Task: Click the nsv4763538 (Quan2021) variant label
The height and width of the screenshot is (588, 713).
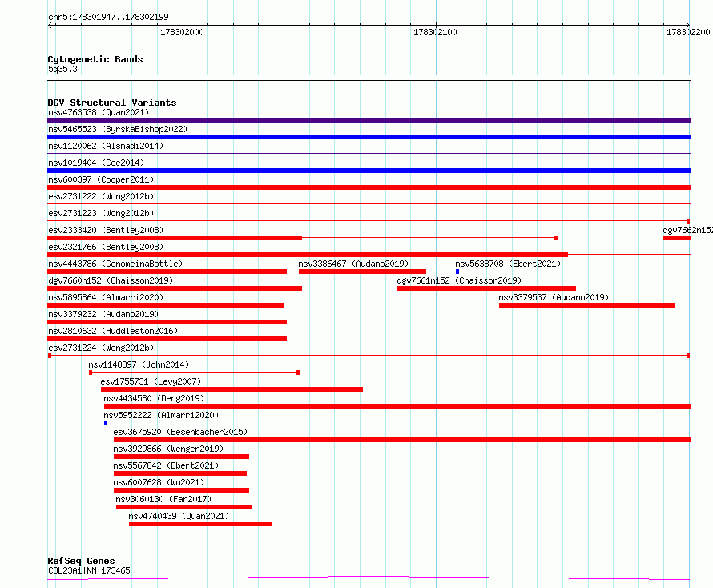Action: tap(99, 112)
